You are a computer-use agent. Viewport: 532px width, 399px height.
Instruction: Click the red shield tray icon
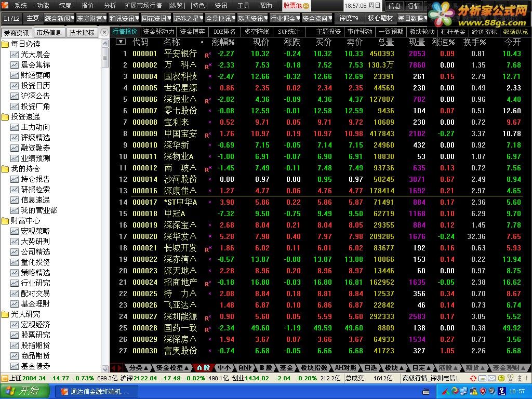pos(483,391)
